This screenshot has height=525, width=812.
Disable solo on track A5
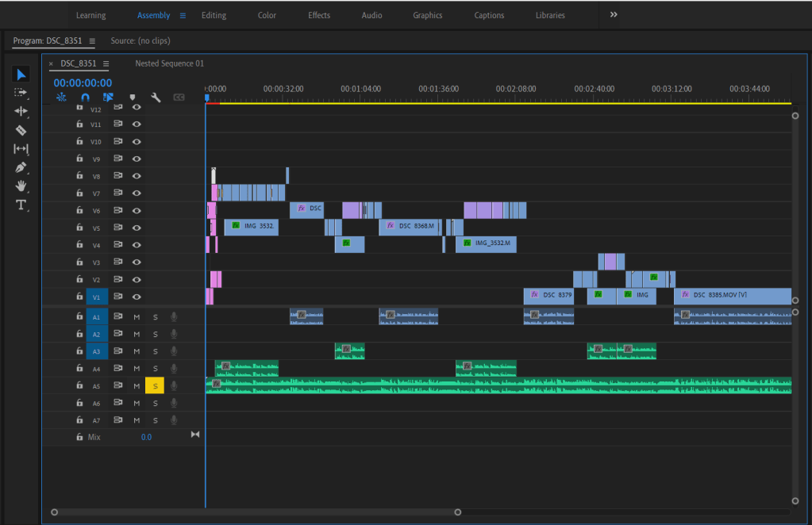(154, 385)
